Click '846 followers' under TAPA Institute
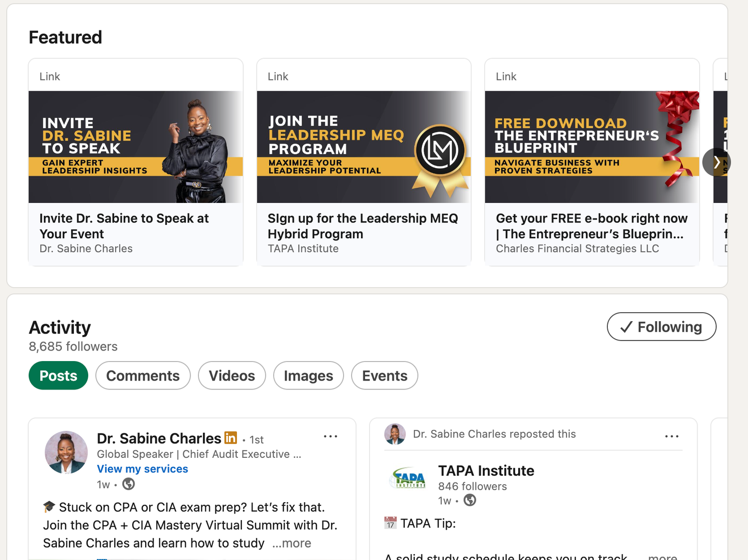The width and height of the screenshot is (748, 560). pos(472,486)
